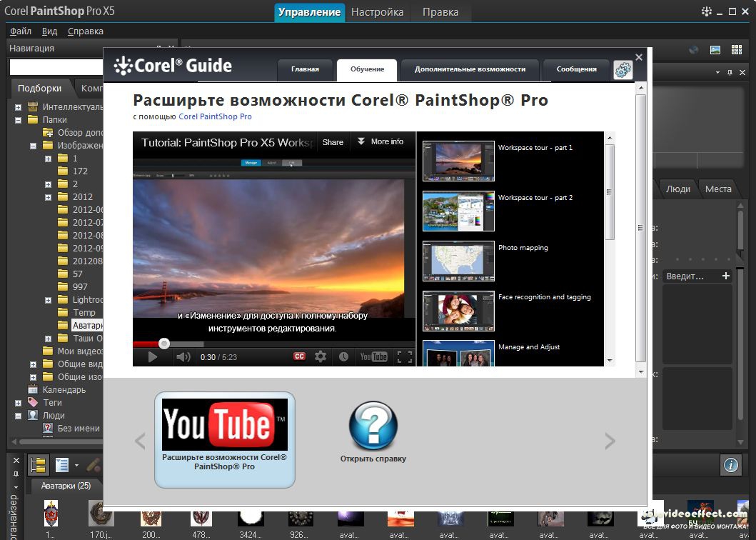Viewport: 756px width, 540px height.
Task: Play Workspace tour - part 1 video
Action: [x=458, y=161]
